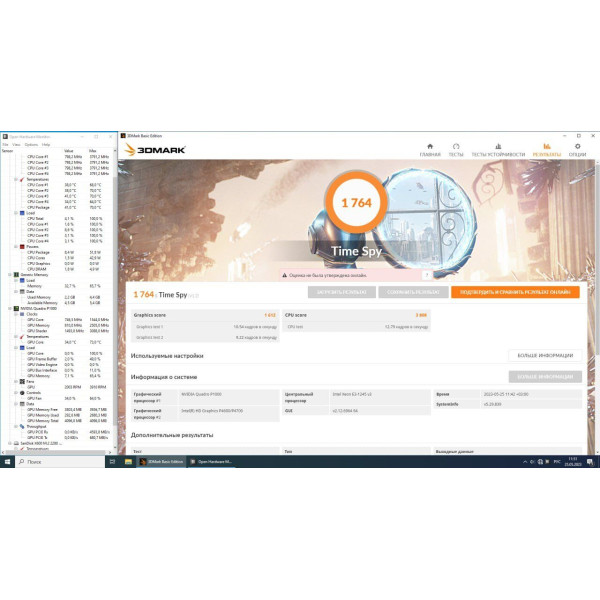Image resolution: width=600 pixels, height=600 pixels.
Task: Collapse the Throughput node
Action: 16,426
